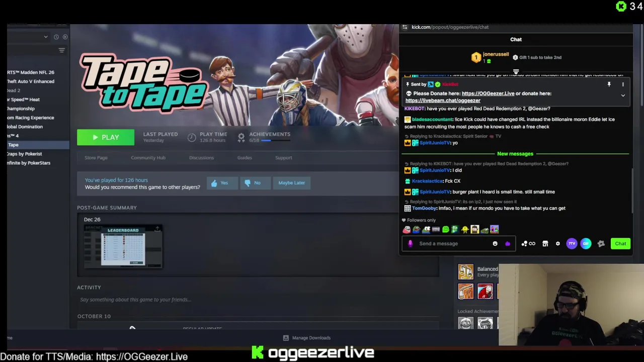Screen dimensions: 644x362
Task: Click the red jersey achievement icon
Action: [485, 291]
